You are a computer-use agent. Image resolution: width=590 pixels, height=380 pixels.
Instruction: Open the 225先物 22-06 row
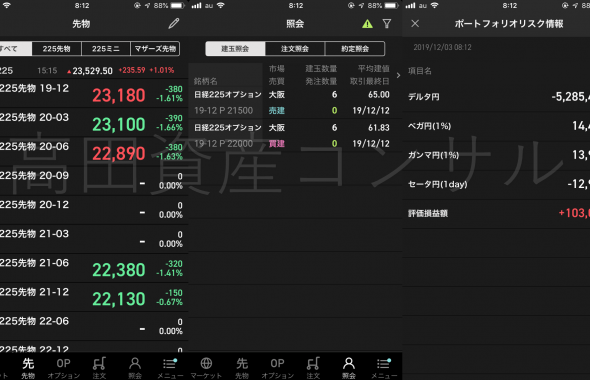click(x=94, y=326)
